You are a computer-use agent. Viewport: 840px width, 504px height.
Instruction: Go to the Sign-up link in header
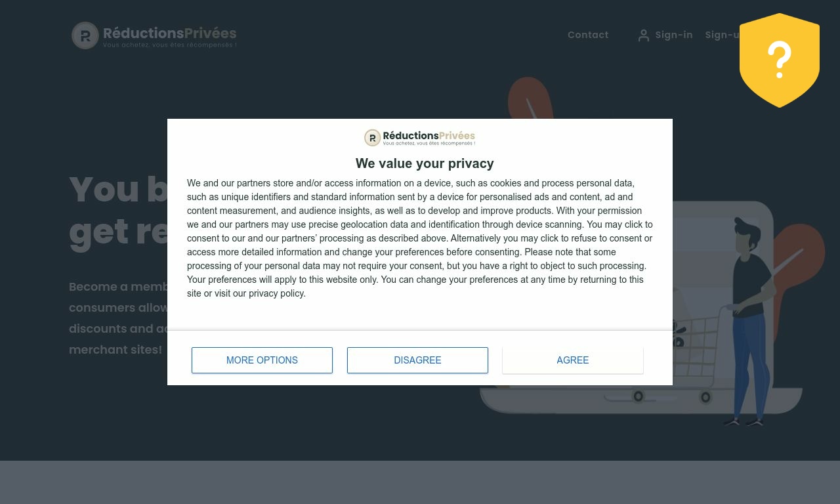(723, 35)
